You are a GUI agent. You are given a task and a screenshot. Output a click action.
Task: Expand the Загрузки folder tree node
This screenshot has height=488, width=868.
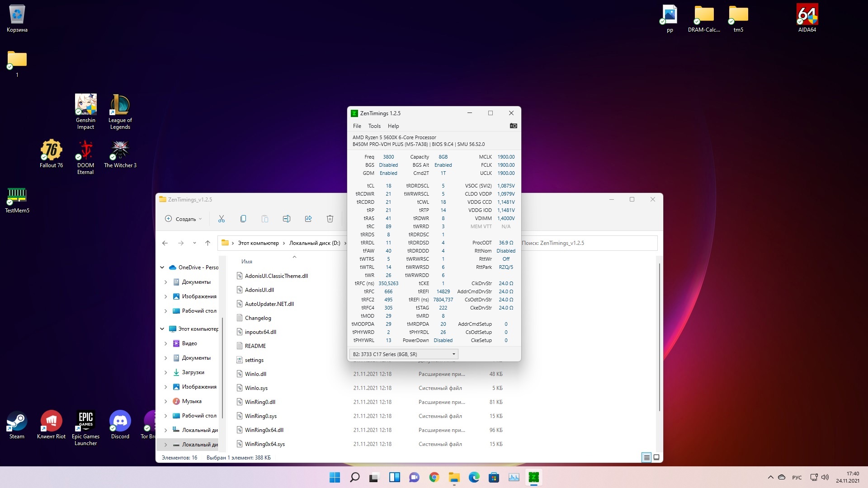click(165, 372)
